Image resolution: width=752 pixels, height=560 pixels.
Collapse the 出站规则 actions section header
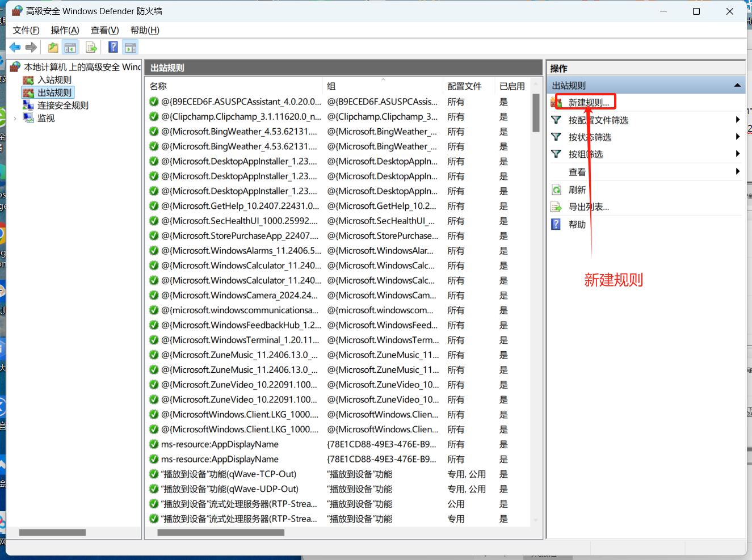pyautogui.click(x=737, y=85)
